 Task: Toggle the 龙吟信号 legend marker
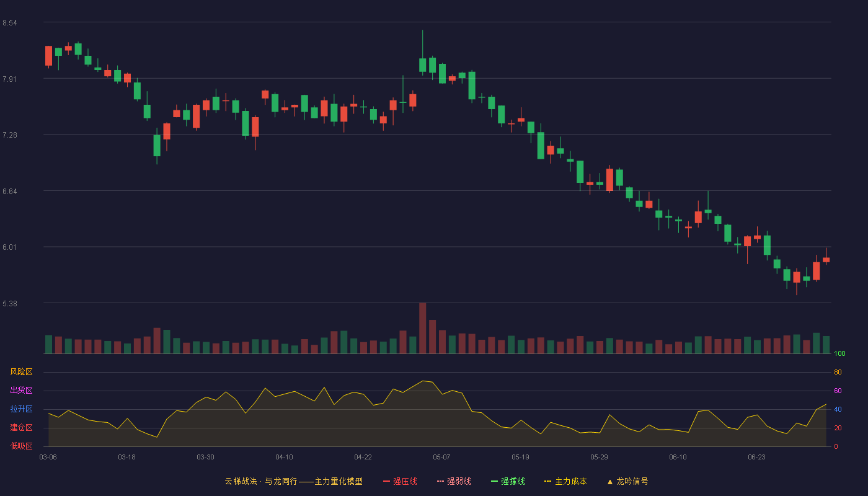(627, 481)
